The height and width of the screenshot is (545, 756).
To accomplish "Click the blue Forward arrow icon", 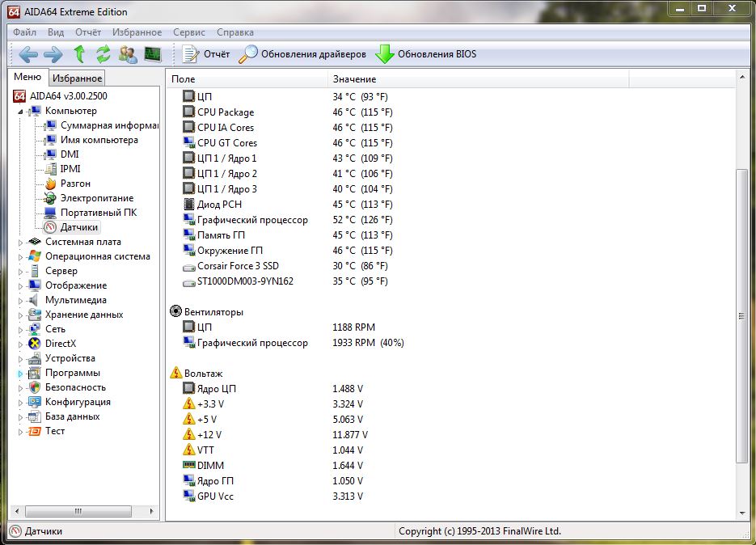I will pos(53,54).
